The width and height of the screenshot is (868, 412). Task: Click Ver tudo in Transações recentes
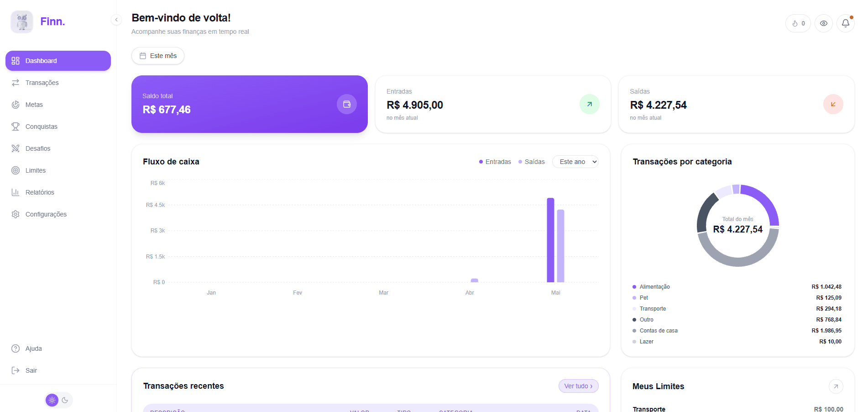(x=578, y=386)
